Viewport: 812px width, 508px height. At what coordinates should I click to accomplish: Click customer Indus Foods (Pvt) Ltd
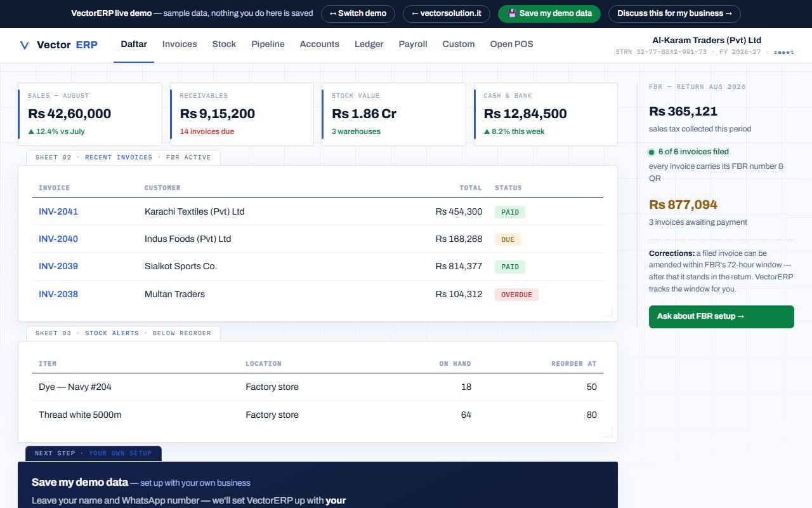pyautogui.click(x=188, y=239)
